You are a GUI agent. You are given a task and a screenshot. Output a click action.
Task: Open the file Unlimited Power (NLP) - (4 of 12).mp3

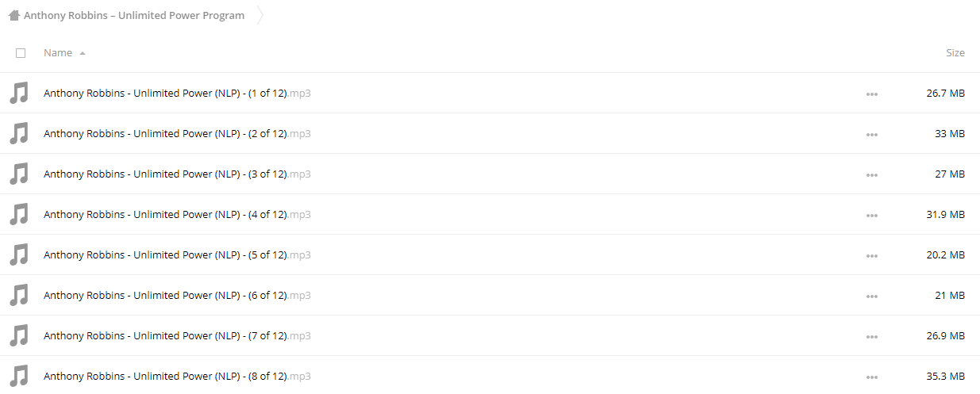click(x=177, y=214)
